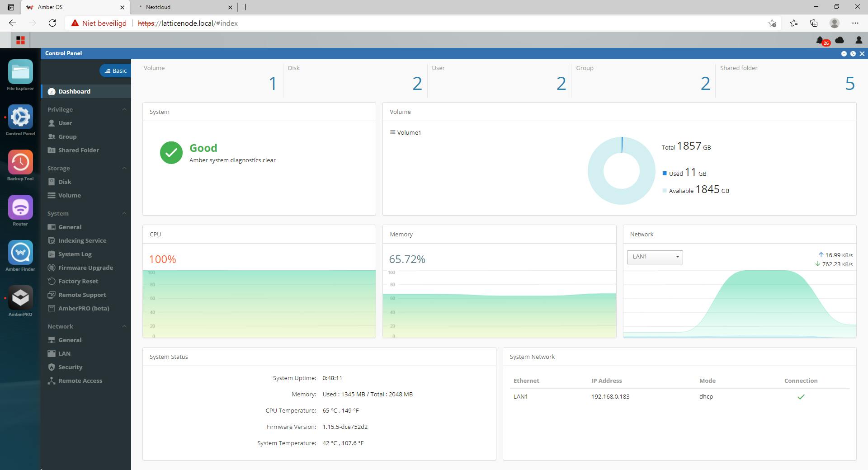
Task: Open the browser profile avatar
Action: tap(835, 23)
